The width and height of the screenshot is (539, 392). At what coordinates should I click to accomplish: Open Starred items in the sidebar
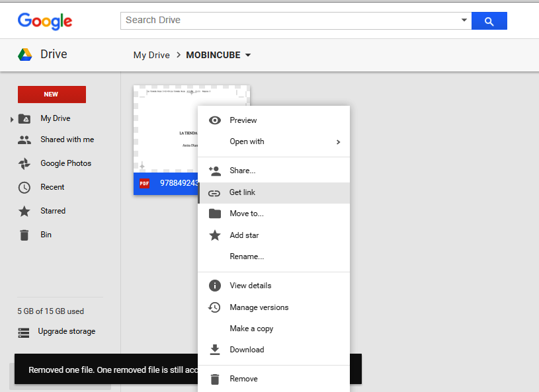[53, 211]
